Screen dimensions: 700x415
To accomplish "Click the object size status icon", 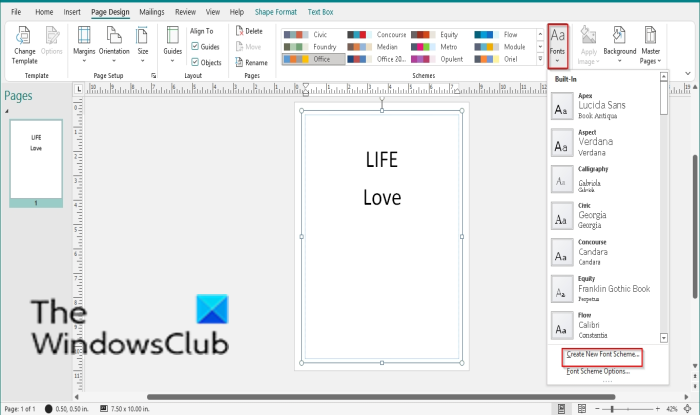I will click(104, 409).
